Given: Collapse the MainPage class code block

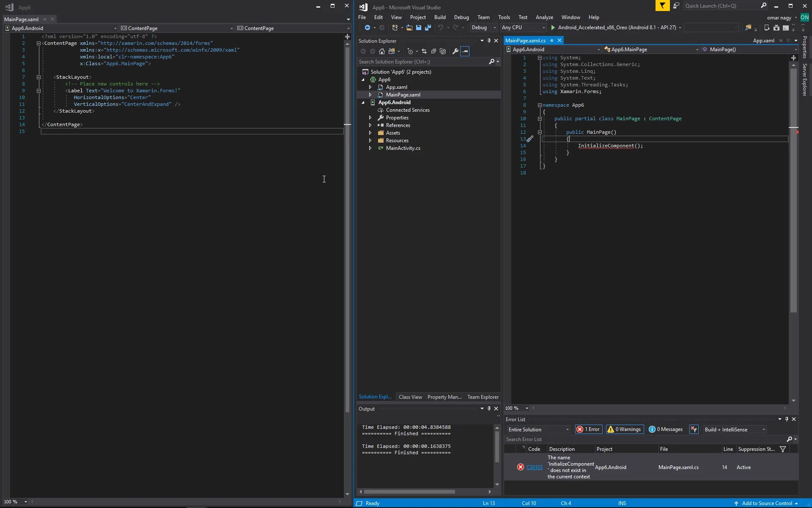Looking at the screenshot, I should tap(540, 119).
